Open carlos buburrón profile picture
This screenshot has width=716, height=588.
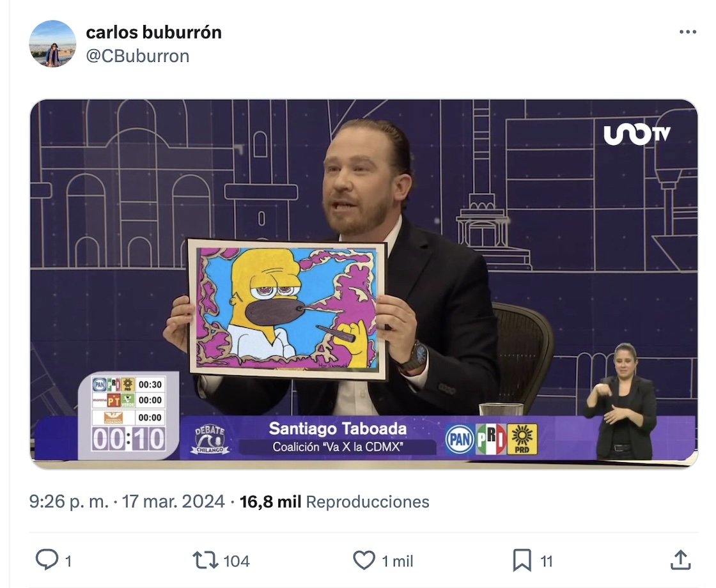pos(52,44)
